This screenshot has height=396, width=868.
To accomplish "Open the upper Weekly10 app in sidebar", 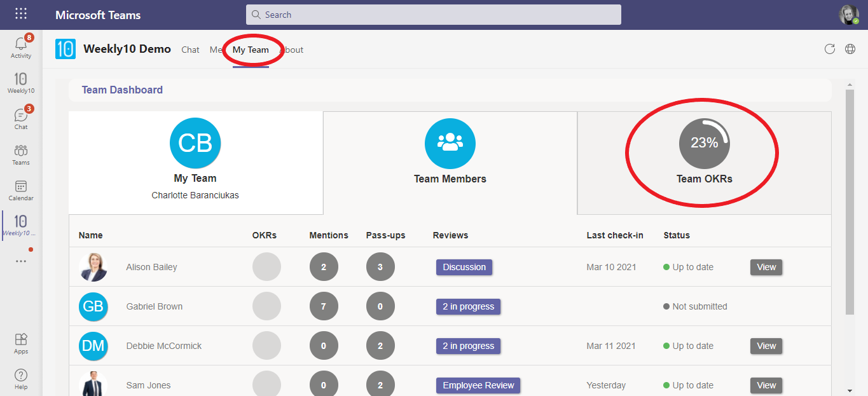I will click(21, 83).
